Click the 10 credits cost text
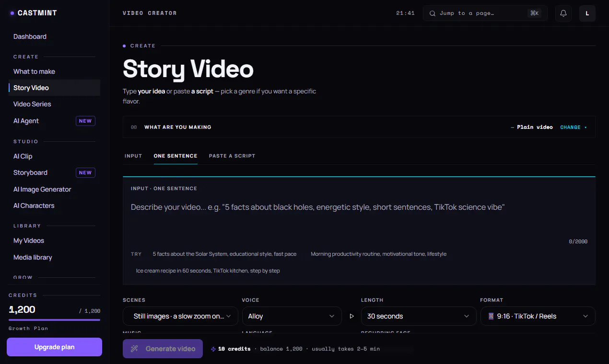The height and width of the screenshot is (364, 609). tap(234, 349)
